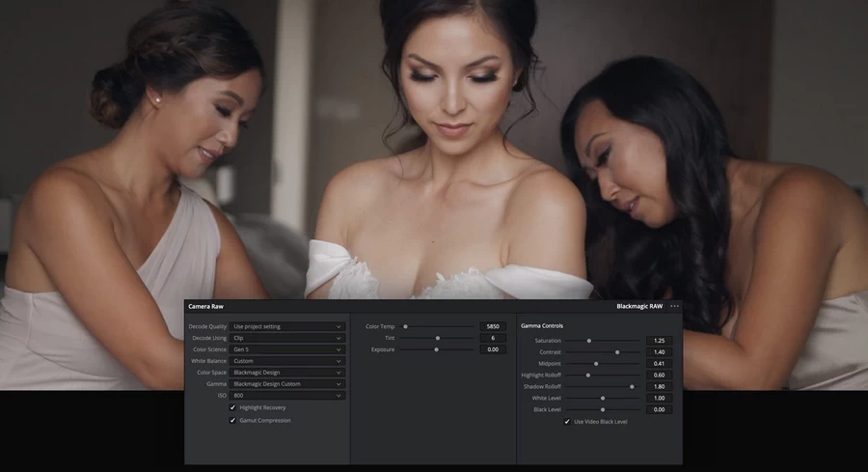Viewport: 868px width, 472px height.
Task: Open the Gamma dropdown
Action: pyautogui.click(x=287, y=384)
